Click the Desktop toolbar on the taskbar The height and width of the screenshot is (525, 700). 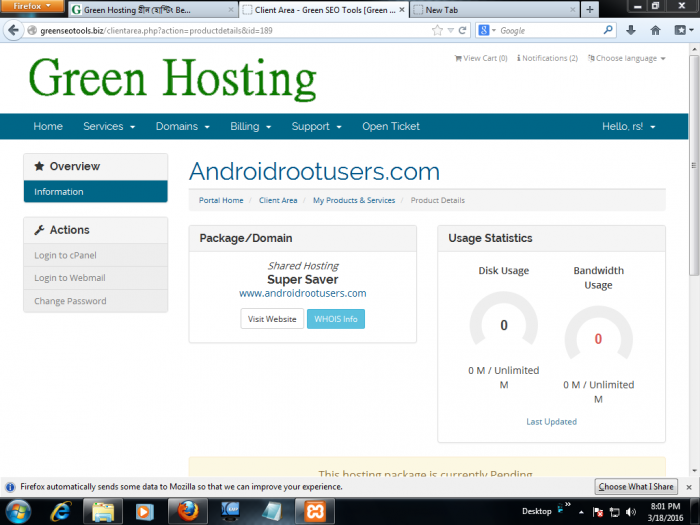pos(537,511)
